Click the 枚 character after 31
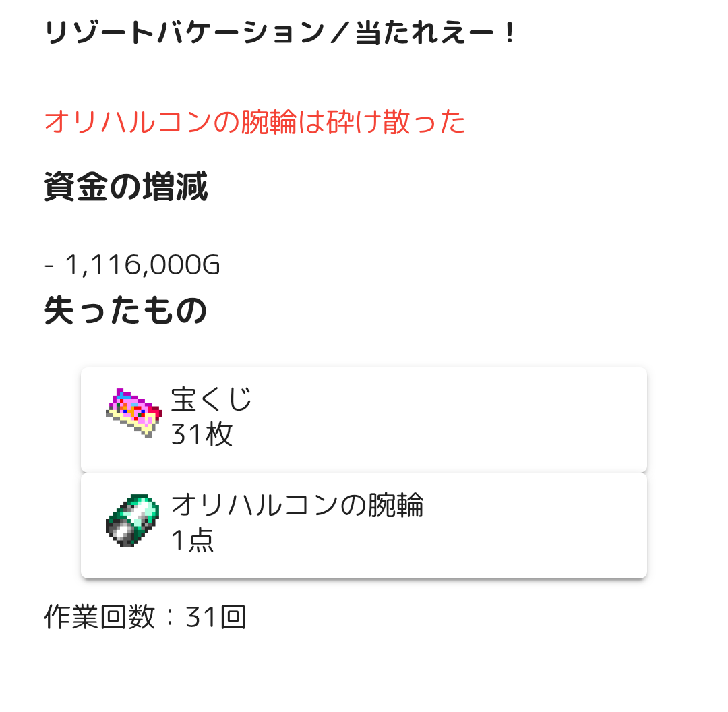 click(x=219, y=435)
